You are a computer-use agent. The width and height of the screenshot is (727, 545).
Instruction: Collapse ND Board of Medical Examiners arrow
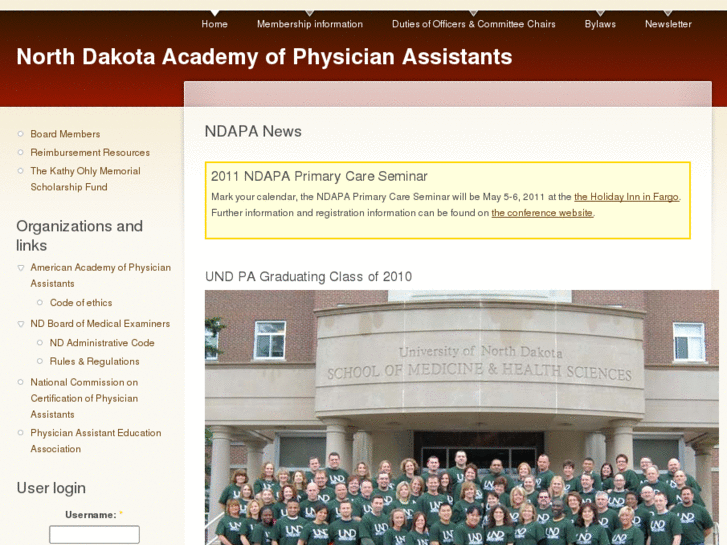pos(20,324)
